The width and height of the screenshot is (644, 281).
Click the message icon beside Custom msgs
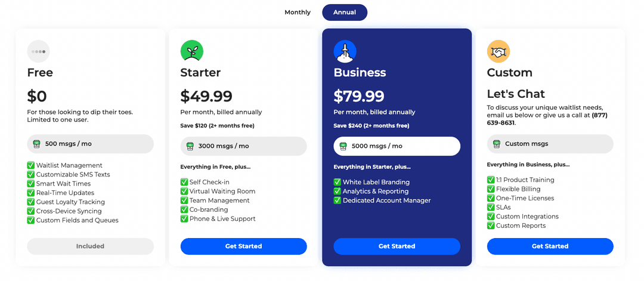pos(497,144)
